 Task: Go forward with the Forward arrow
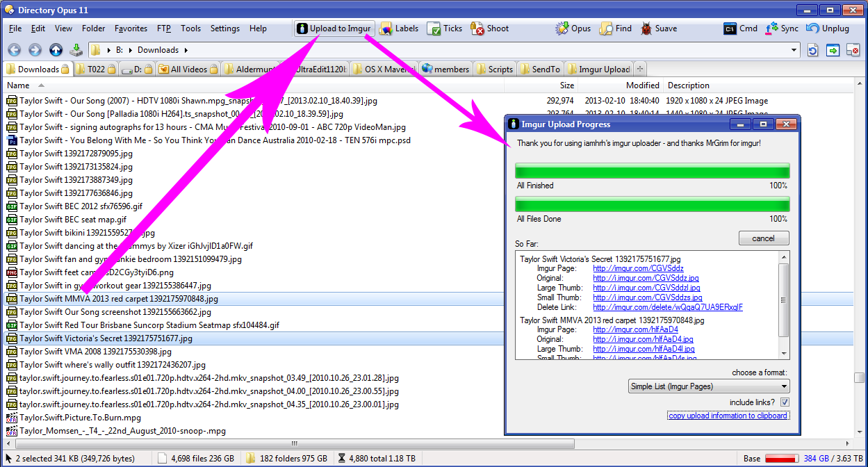pyautogui.click(x=35, y=50)
